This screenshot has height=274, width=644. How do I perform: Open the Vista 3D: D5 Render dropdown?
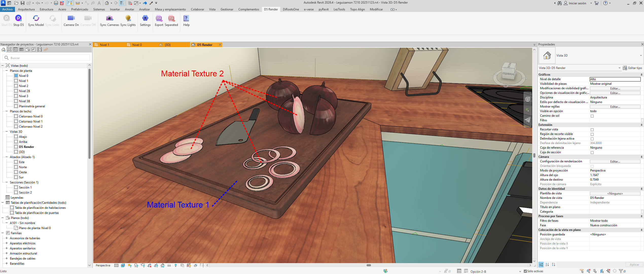(x=619, y=68)
